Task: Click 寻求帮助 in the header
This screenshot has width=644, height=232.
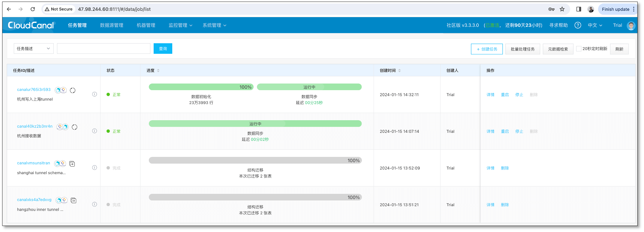Action: tap(558, 25)
